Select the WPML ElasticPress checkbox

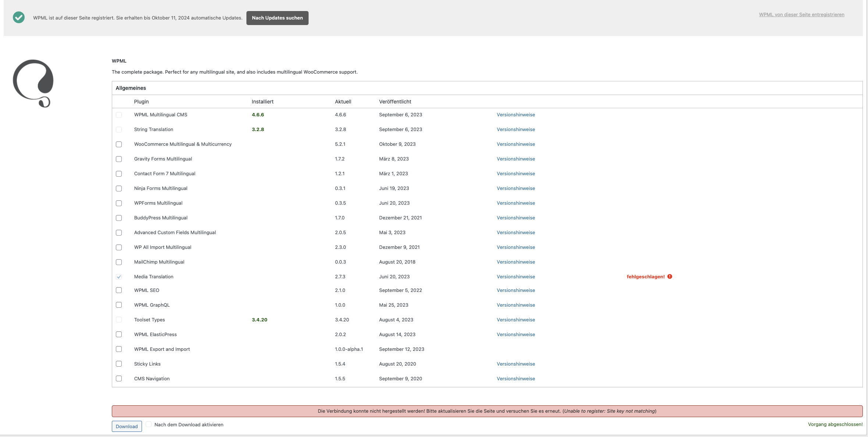point(119,334)
